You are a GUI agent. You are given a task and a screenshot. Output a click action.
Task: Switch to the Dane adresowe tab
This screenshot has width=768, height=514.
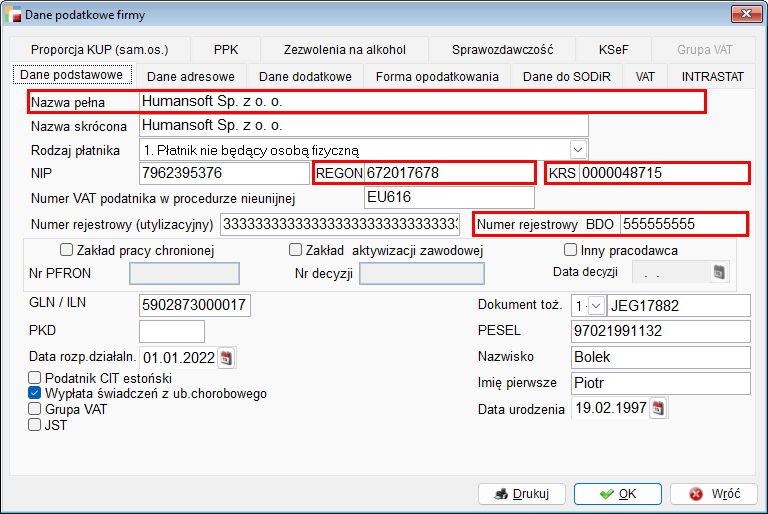(190, 76)
